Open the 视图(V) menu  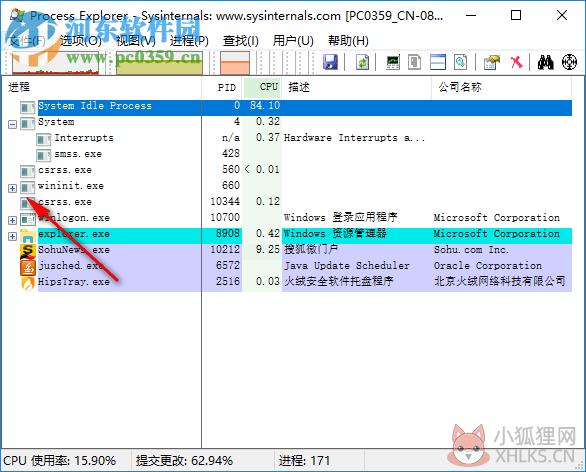136,40
